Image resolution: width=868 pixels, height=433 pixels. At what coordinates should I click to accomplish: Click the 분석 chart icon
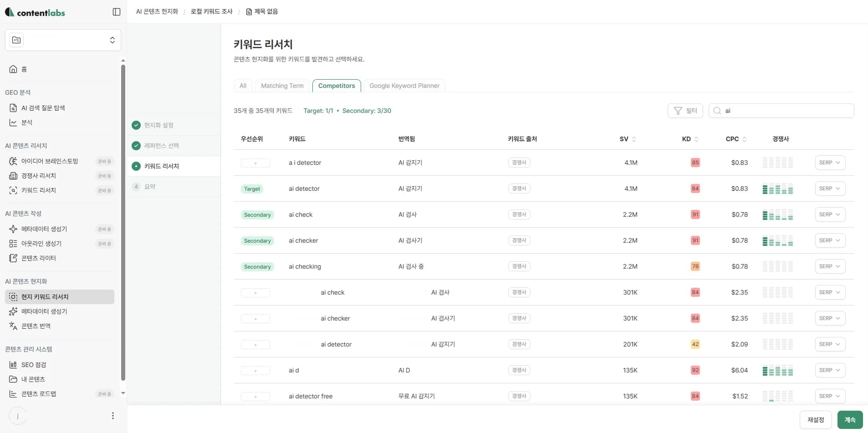pyautogui.click(x=13, y=122)
